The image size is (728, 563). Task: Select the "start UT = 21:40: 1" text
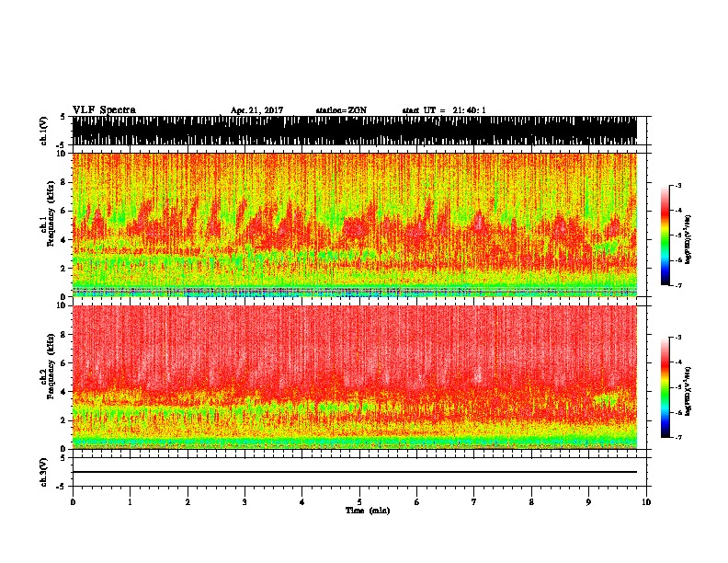point(444,110)
